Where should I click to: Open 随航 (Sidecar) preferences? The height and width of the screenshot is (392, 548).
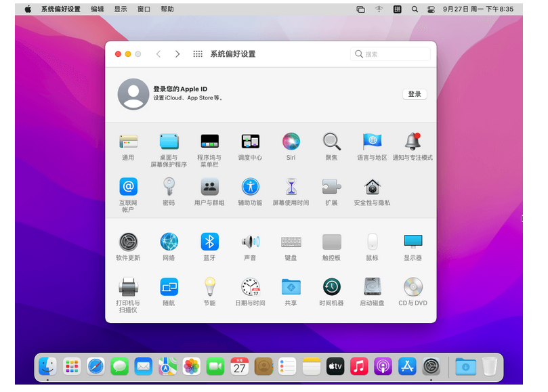pos(169,287)
